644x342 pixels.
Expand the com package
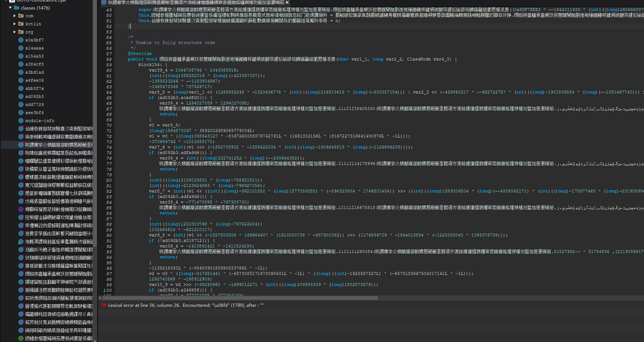15,16
